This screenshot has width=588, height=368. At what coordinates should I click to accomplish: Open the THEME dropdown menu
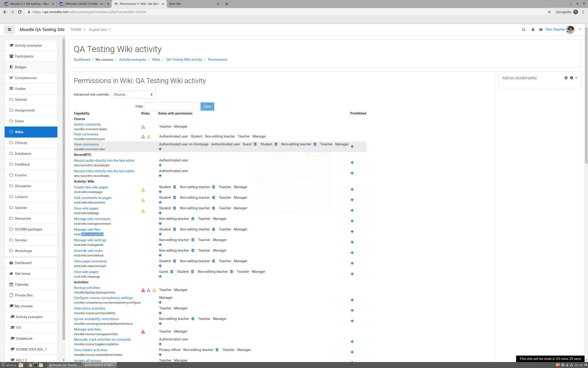[77, 29]
